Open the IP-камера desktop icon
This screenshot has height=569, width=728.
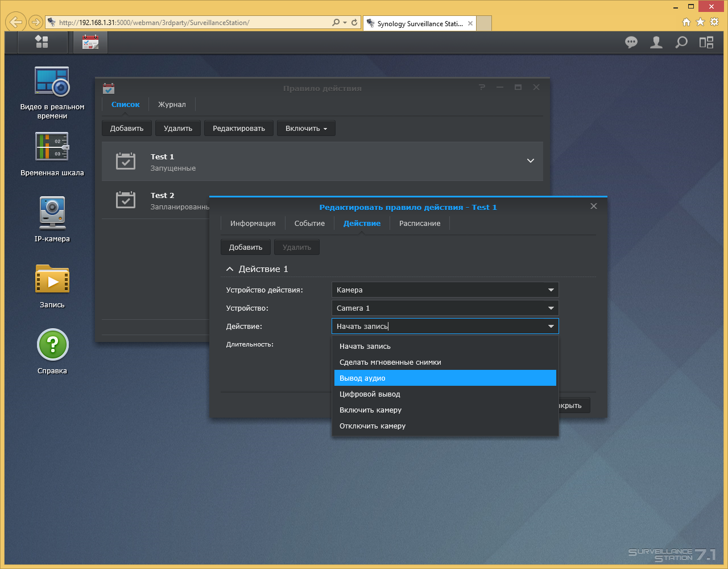coord(52,219)
